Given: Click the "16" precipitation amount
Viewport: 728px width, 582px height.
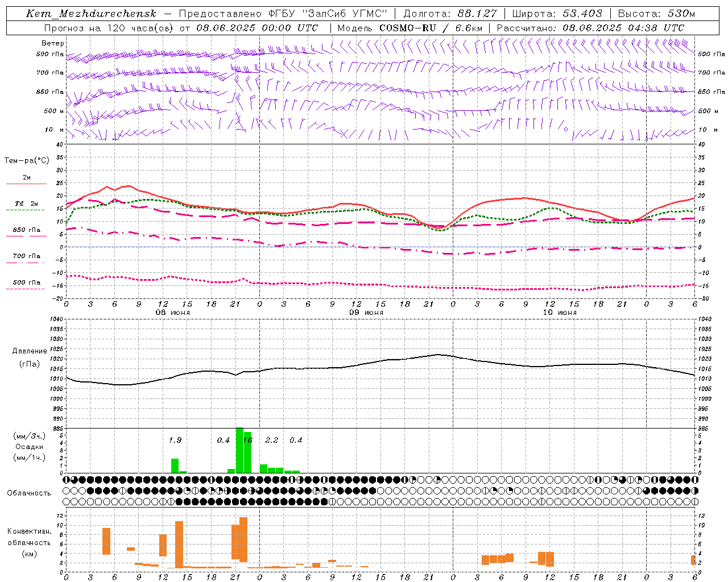Looking at the screenshot, I should [x=247, y=440].
